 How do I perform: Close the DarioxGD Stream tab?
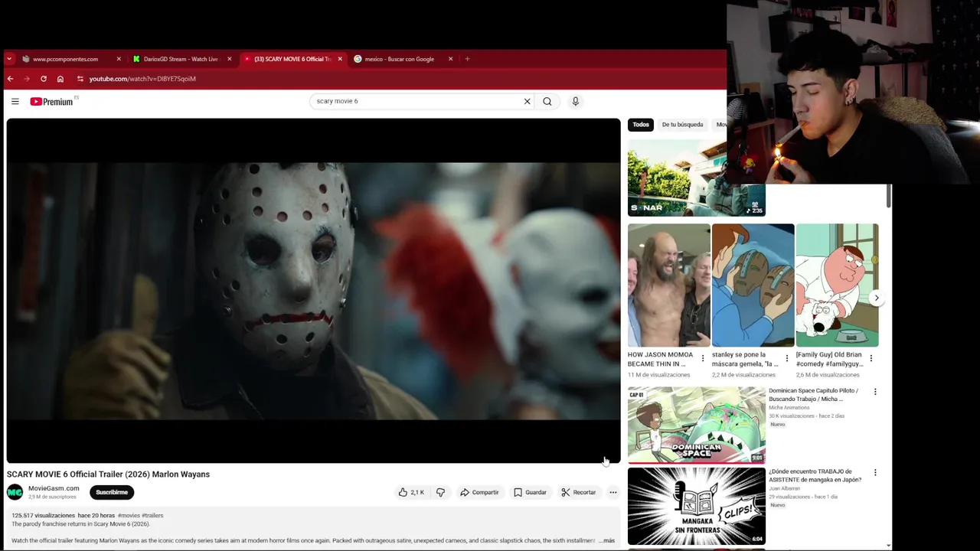[x=229, y=59]
